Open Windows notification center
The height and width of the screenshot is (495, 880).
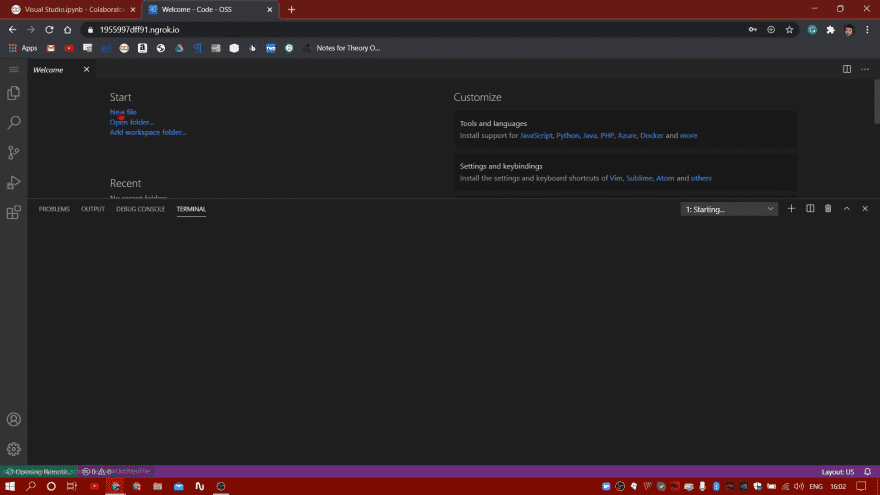861,486
